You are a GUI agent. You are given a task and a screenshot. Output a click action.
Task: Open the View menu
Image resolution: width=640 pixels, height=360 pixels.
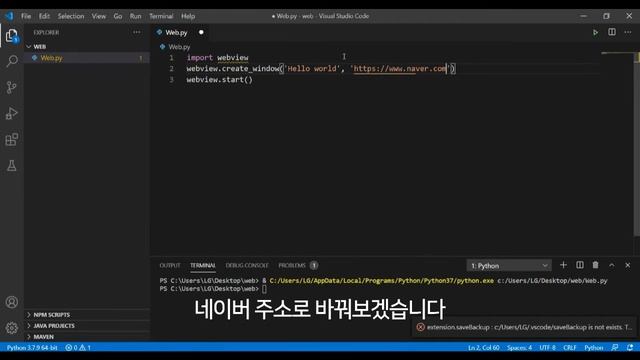(98, 16)
